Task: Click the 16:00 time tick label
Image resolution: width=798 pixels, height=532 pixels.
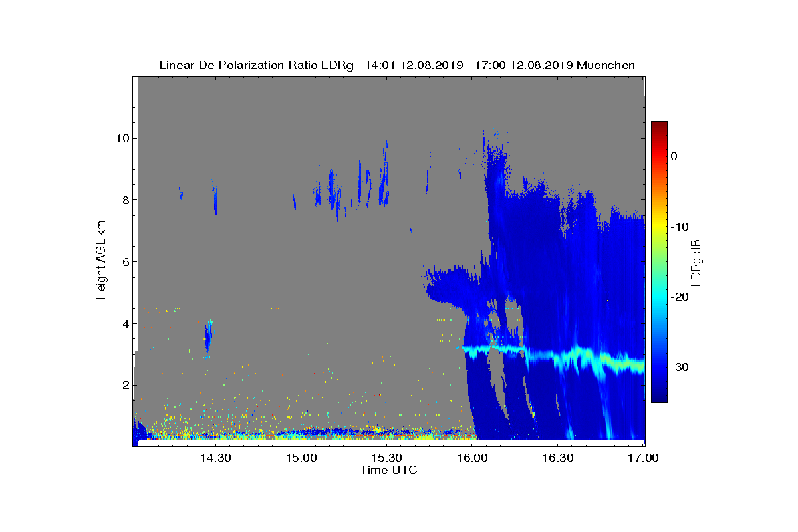Action: (472, 458)
